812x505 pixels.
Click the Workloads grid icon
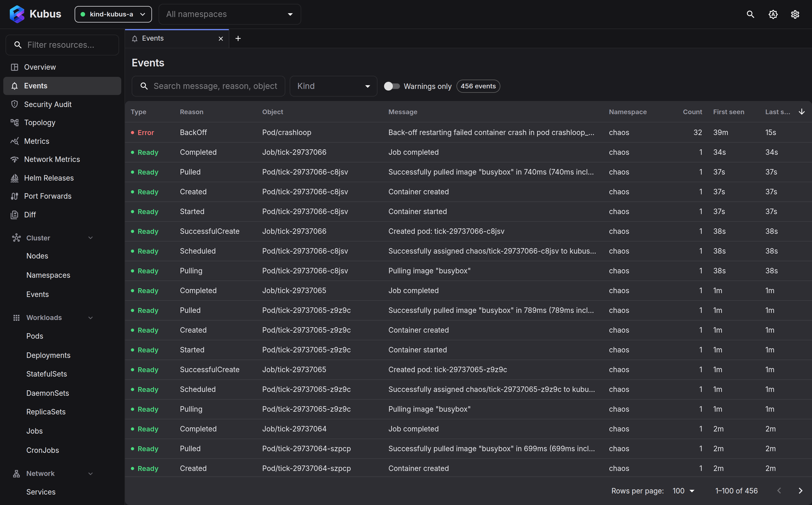pyautogui.click(x=16, y=318)
